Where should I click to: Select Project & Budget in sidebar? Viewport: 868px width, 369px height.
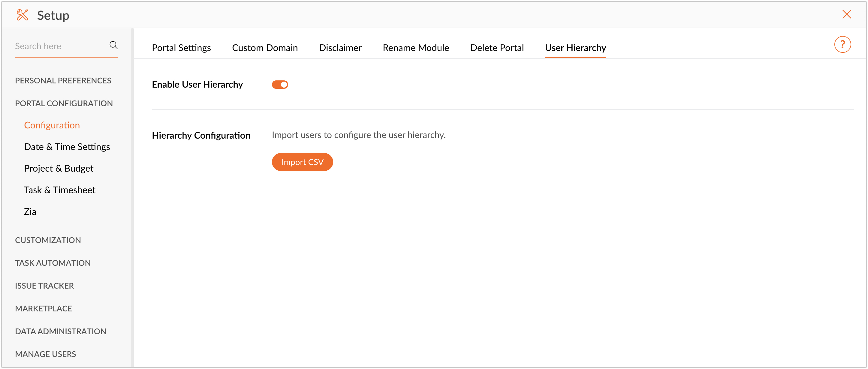[59, 168]
